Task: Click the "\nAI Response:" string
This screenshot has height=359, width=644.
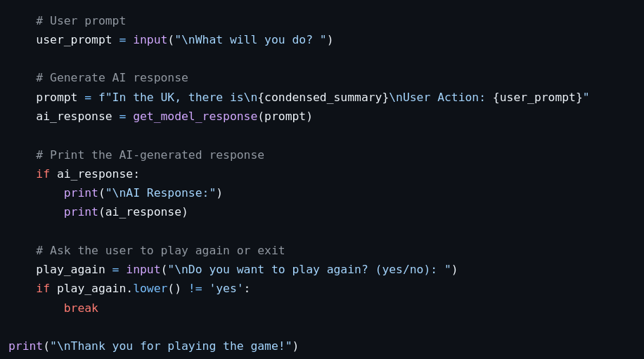Action: 160,193
